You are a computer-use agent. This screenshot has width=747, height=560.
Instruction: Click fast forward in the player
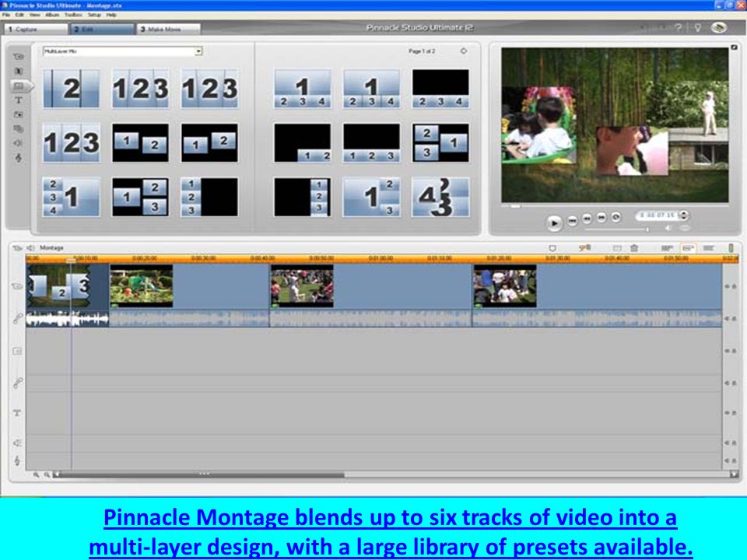(601, 218)
